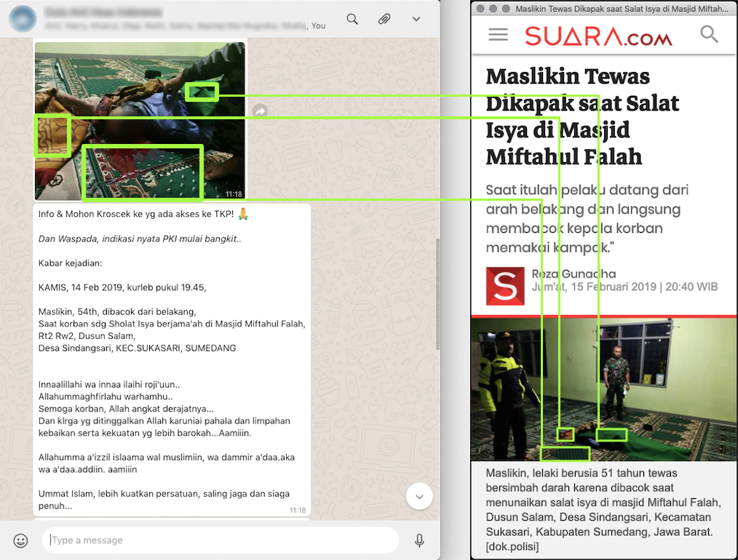Start voice recording with microphone icon
The width and height of the screenshot is (738, 560).
(419, 540)
